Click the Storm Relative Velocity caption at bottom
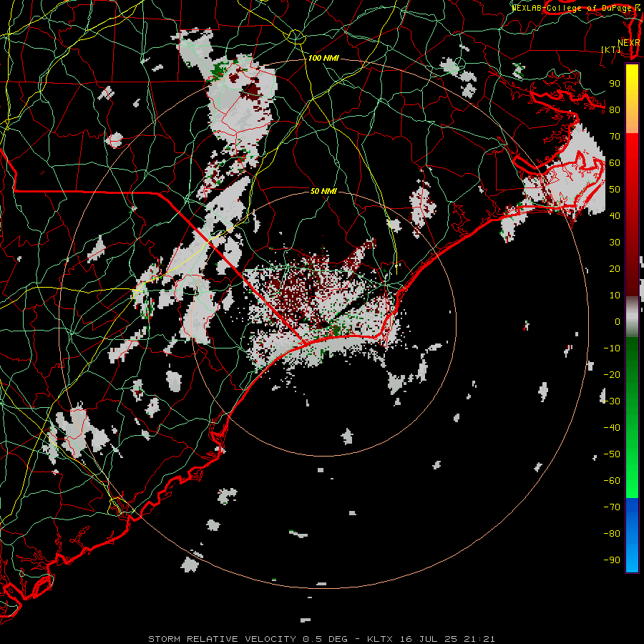Screen dimensions: 644x644 321,639
